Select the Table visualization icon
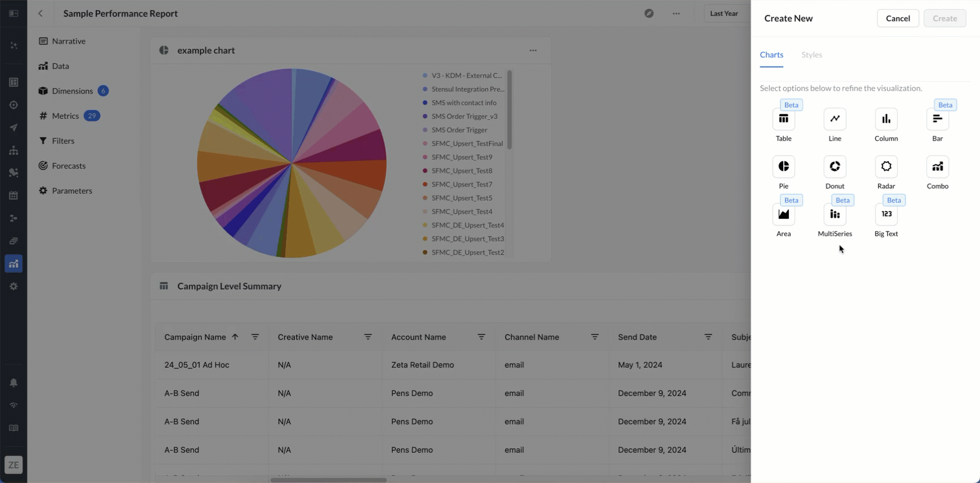This screenshot has width=980, height=483. (783, 118)
